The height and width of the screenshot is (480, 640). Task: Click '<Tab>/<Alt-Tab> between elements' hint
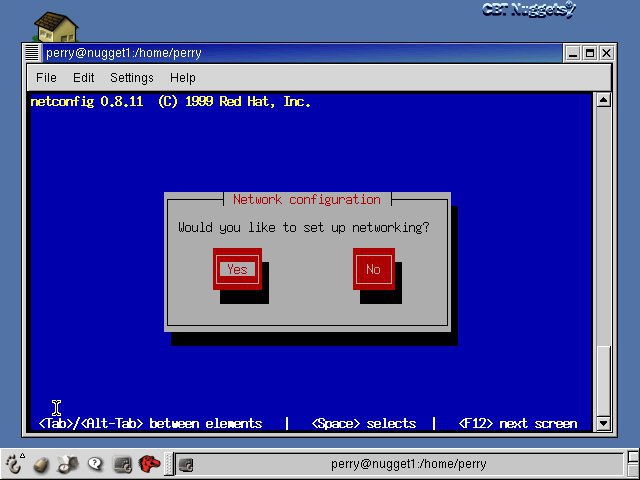(150, 423)
